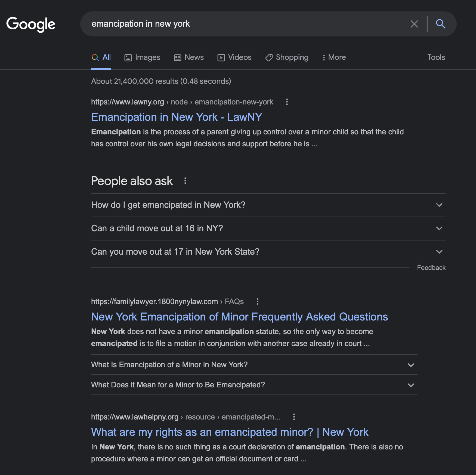Open the three-dot menu on the LawNY result
The height and width of the screenshot is (475, 476).
point(287,102)
